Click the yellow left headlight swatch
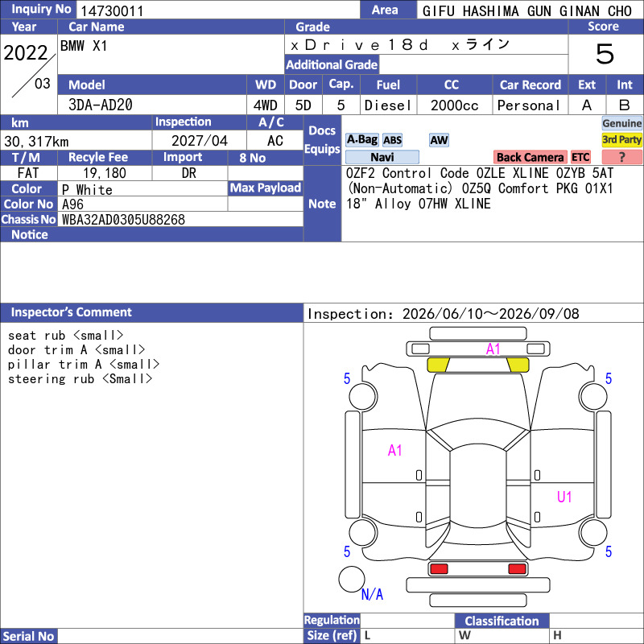Image resolution: width=644 pixels, height=644 pixels. tap(439, 365)
